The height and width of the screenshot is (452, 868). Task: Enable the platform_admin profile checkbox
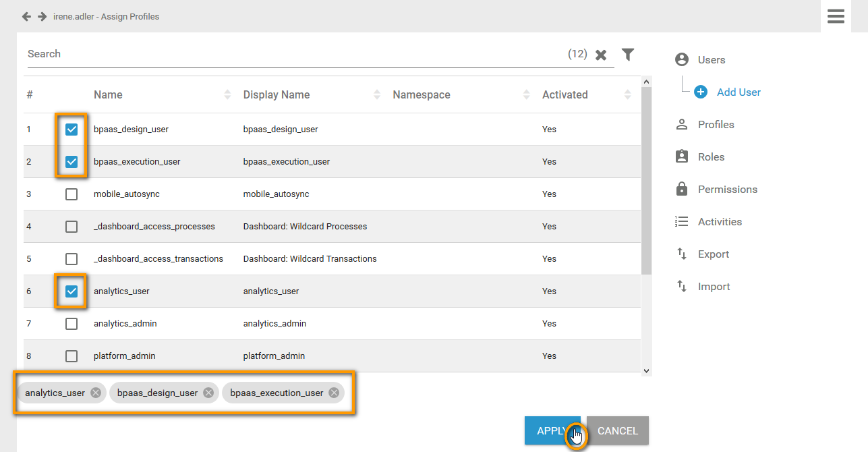pos(71,356)
